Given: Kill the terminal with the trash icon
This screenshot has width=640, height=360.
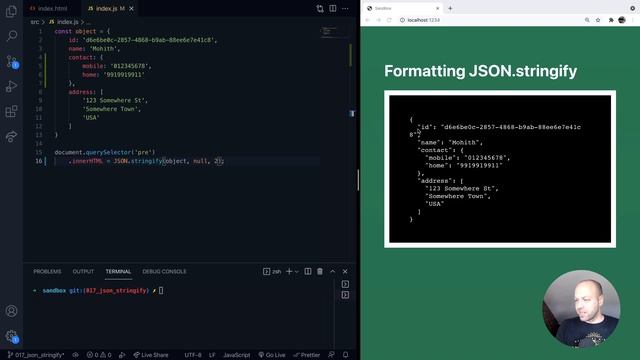Looking at the screenshot, I should pyautogui.click(x=320, y=271).
